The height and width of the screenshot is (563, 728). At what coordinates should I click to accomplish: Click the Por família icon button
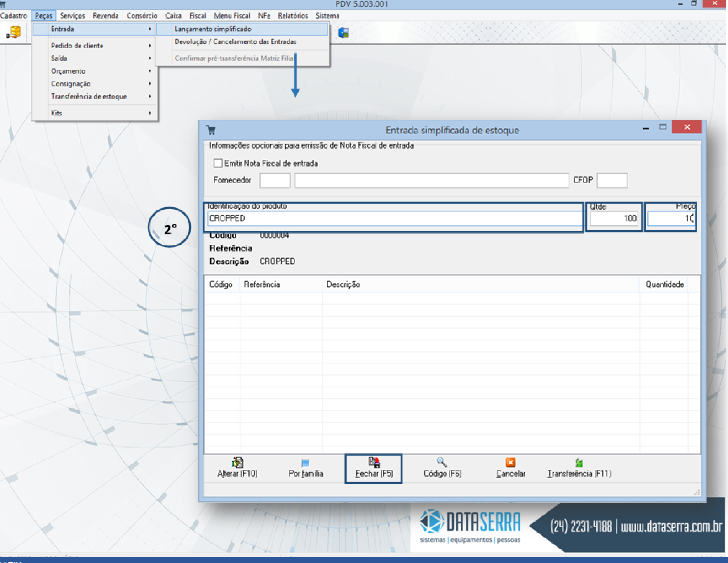[305, 463]
